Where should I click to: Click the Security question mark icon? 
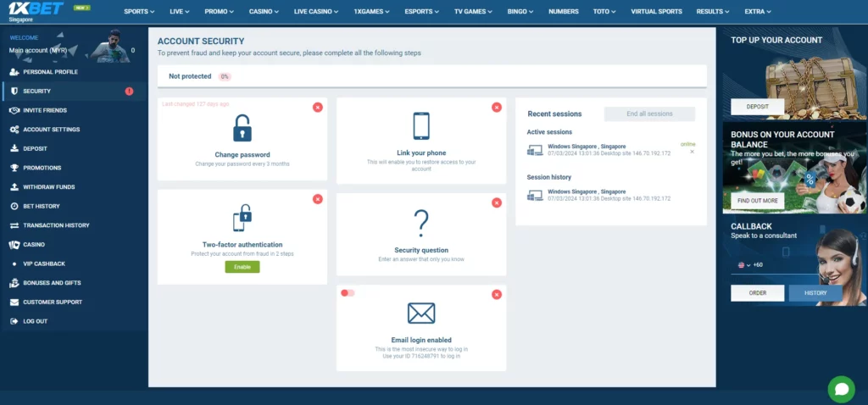[421, 224]
